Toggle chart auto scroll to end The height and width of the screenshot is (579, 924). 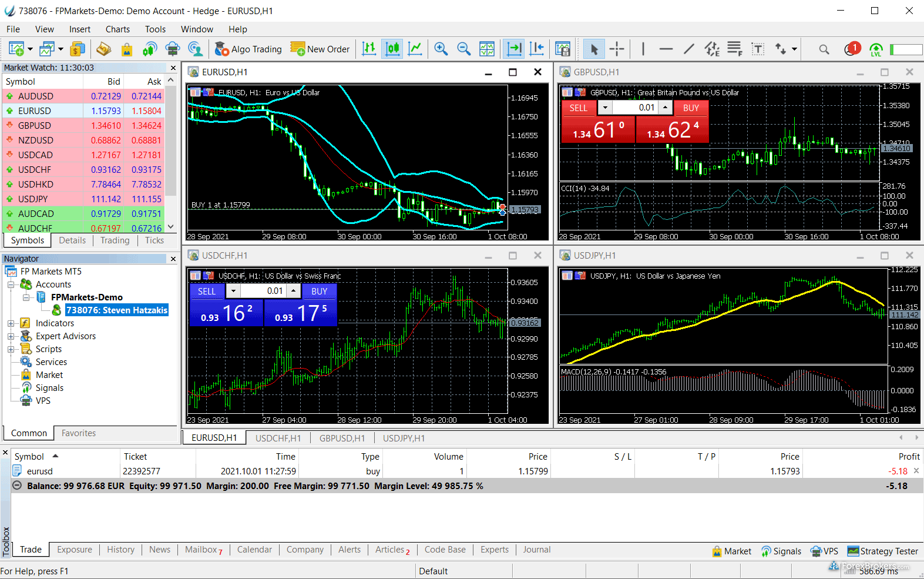pos(513,49)
